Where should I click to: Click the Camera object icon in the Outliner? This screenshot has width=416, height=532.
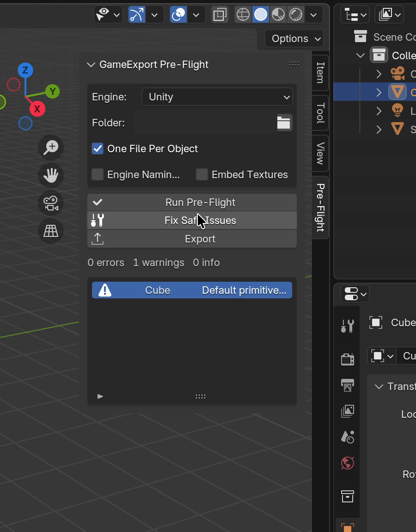click(x=398, y=73)
